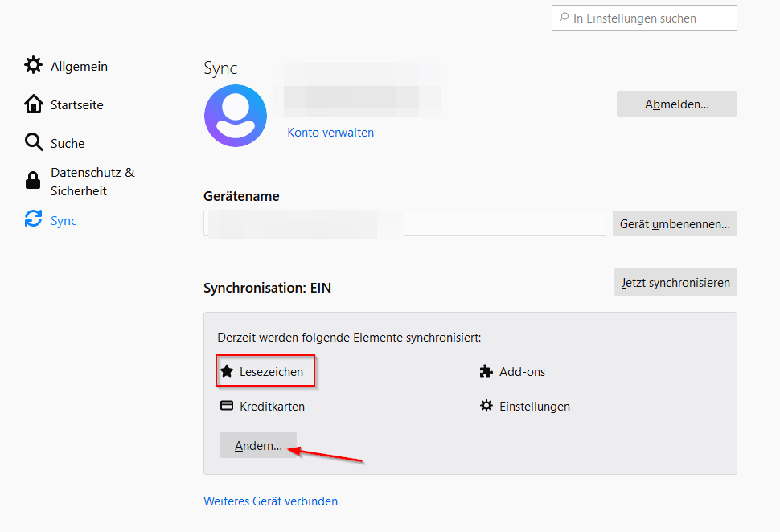Click the Add-ons puzzle piece icon
Image resolution: width=780 pixels, height=532 pixels.
click(486, 371)
